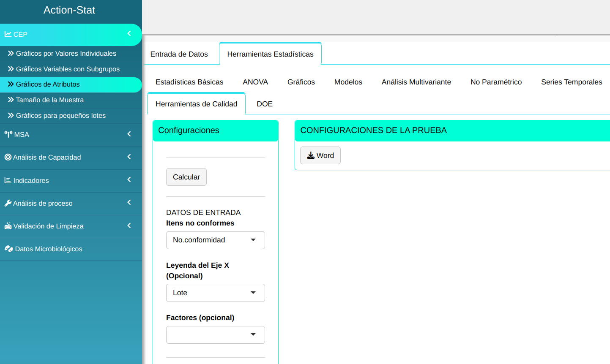Select the ANOVA tab

coord(255,82)
